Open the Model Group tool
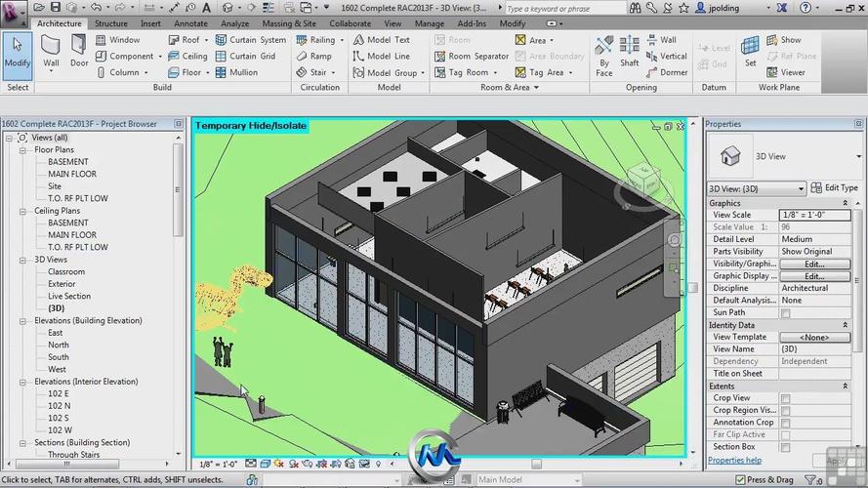The image size is (868, 488). click(x=386, y=72)
